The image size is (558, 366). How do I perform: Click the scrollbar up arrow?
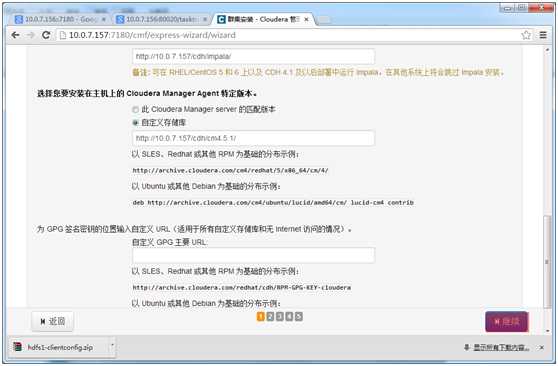[x=547, y=50]
